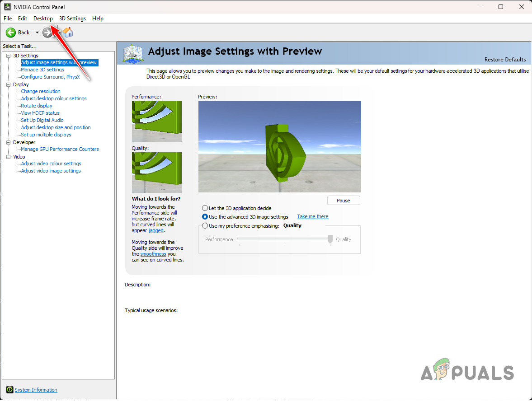
Task: Click the Quality sample thumbnail
Action: click(157, 173)
